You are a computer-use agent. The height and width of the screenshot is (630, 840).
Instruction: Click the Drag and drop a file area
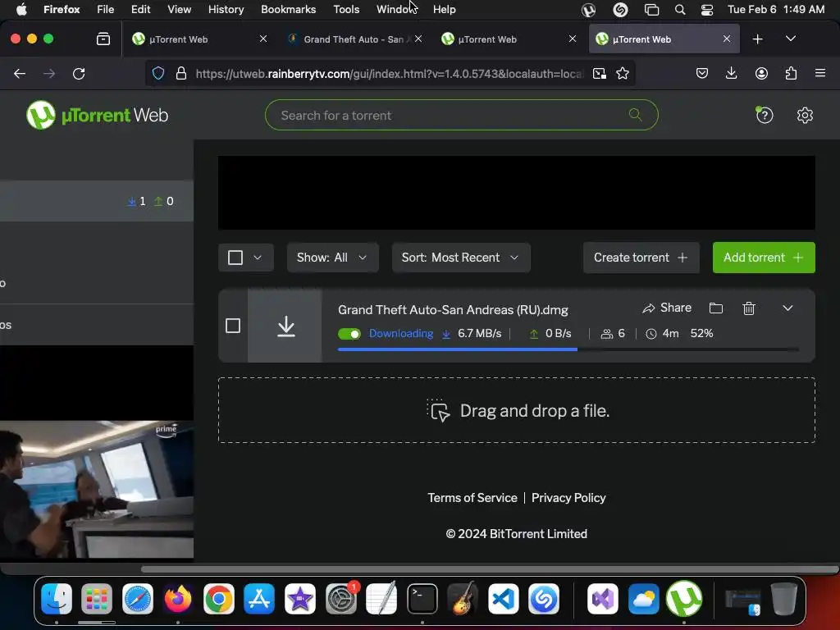(517, 410)
